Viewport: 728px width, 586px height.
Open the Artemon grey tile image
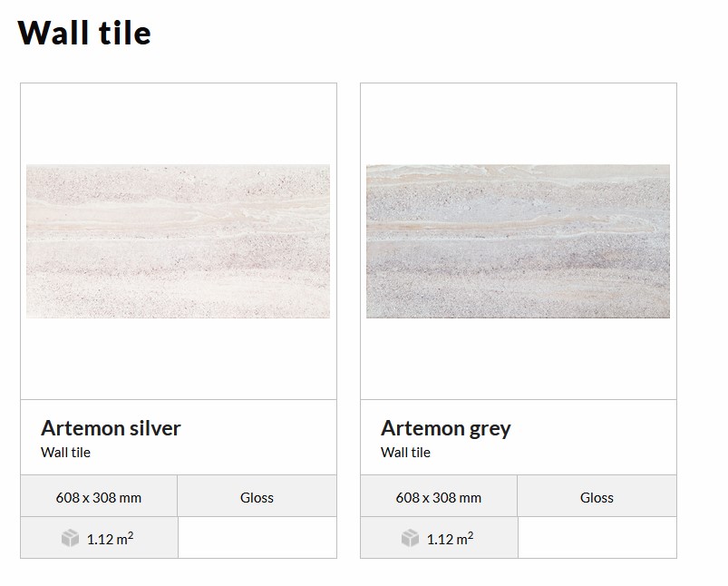pyautogui.click(x=518, y=241)
